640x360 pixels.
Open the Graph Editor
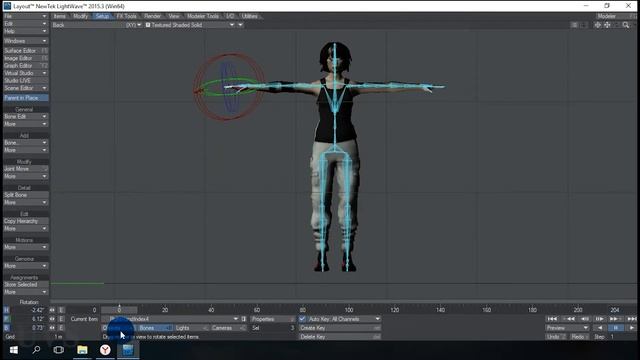click(26, 65)
